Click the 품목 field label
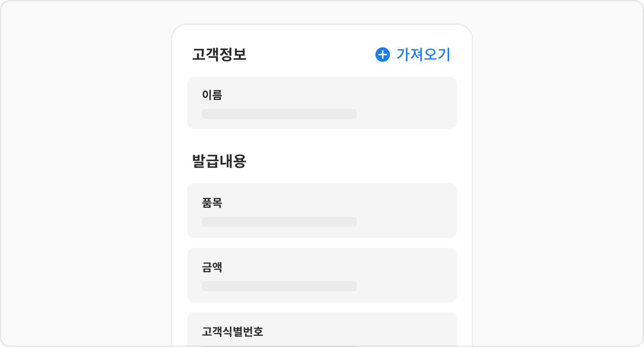Screen dimensions: 644x347 [x=212, y=203]
